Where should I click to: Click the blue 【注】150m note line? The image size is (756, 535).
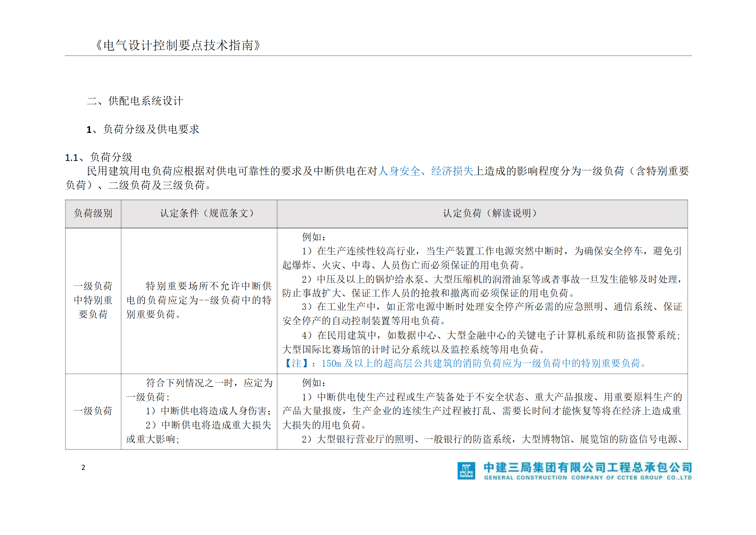click(465, 363)
